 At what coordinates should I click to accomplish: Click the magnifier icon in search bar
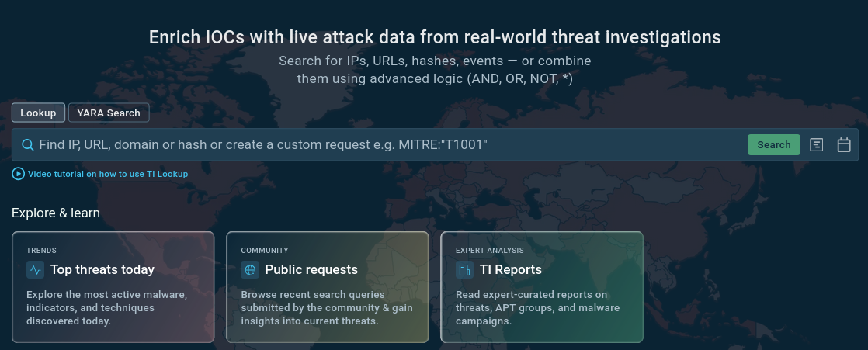pyautogui.click(x=27, y=145)
